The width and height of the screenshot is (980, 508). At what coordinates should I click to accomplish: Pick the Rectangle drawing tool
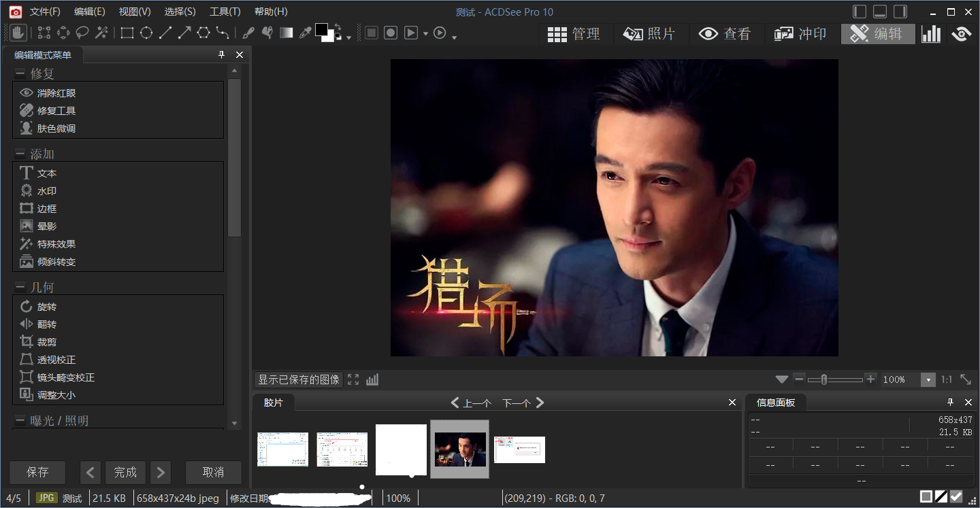point(127,33)
